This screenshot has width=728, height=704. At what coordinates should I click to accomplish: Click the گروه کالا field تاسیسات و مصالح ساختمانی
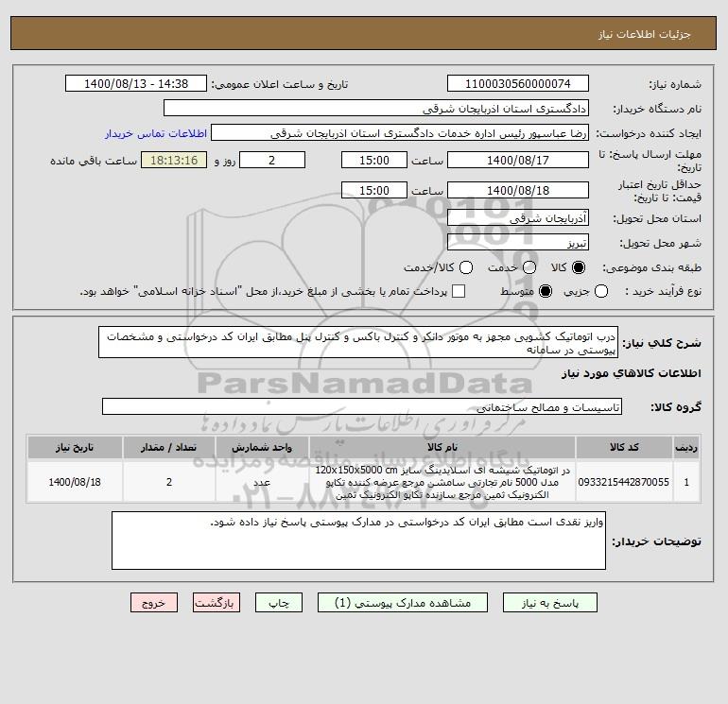click(362, 407)
